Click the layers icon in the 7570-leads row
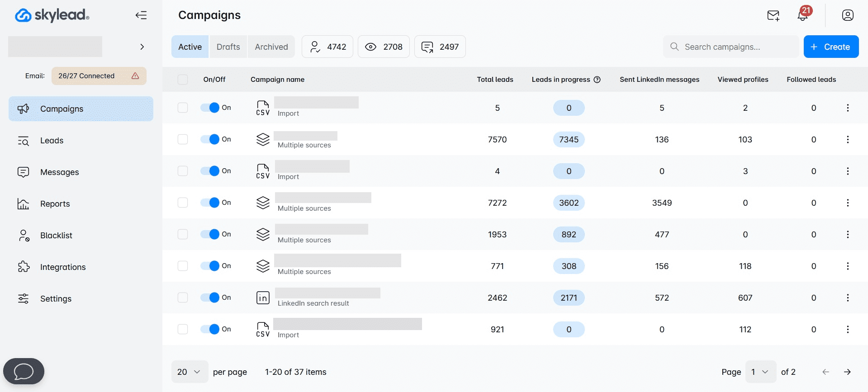 tap(263, 139)
